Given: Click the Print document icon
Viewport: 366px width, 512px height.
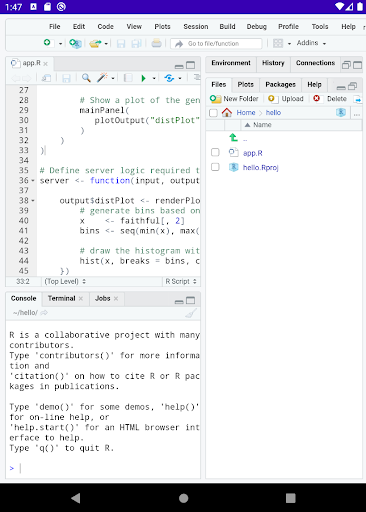Looking at the screenshot, I should (x=156, y=43).
